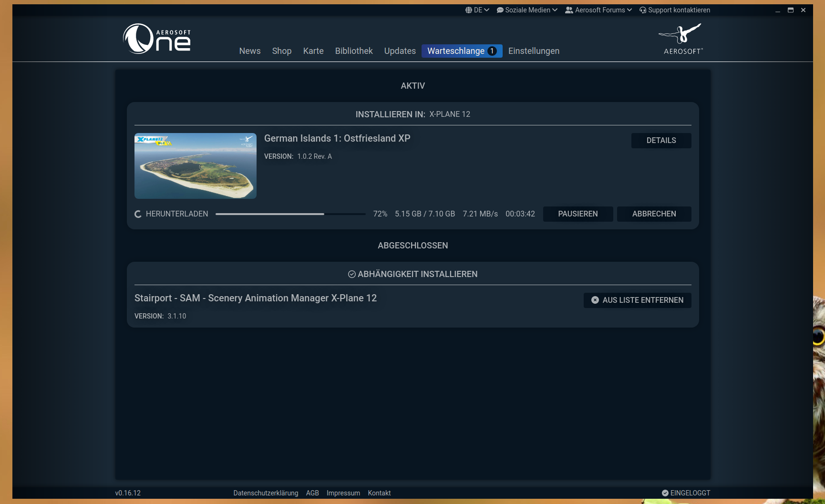Remove SAM entry with Aus Liste Entfernen

[637, 300]
